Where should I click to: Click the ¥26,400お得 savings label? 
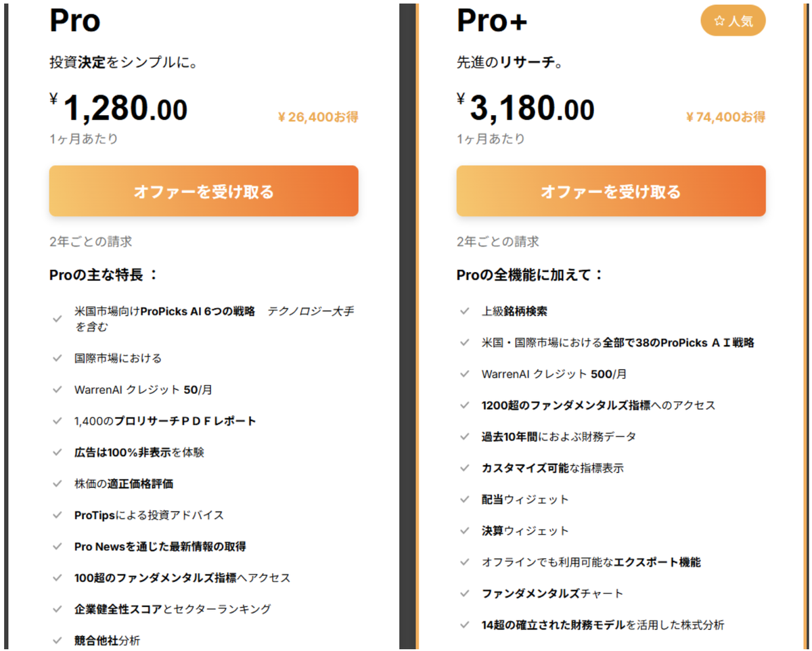pyautogui.click(x=318, y=117)
